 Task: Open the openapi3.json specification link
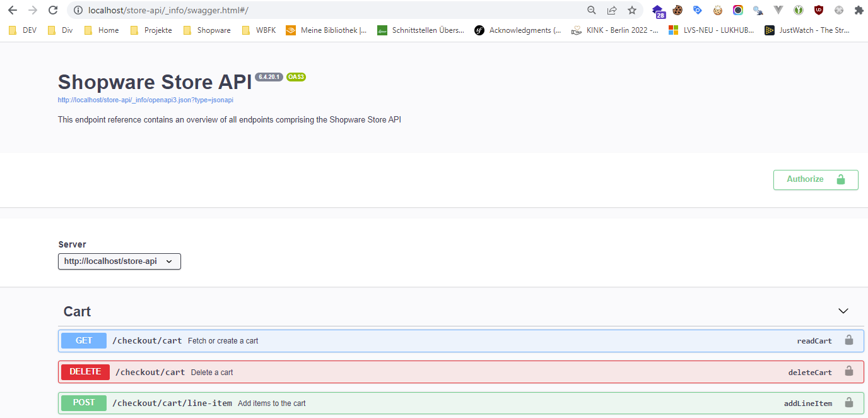[x=146, y=100]
